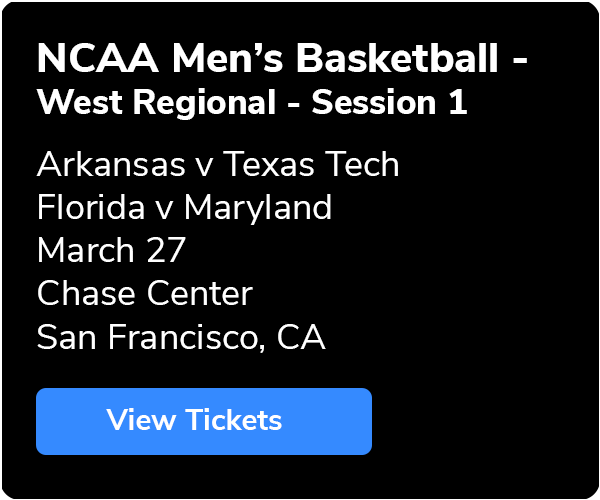
Task: Click the CA state abbreviation
Action: pyautogui.click(x=301, y=337)
